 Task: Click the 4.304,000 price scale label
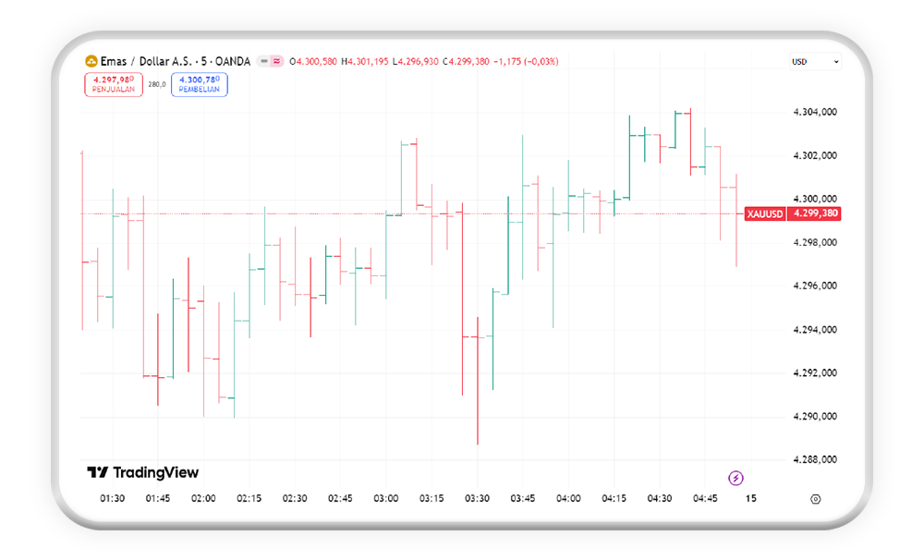pos(815,112)
